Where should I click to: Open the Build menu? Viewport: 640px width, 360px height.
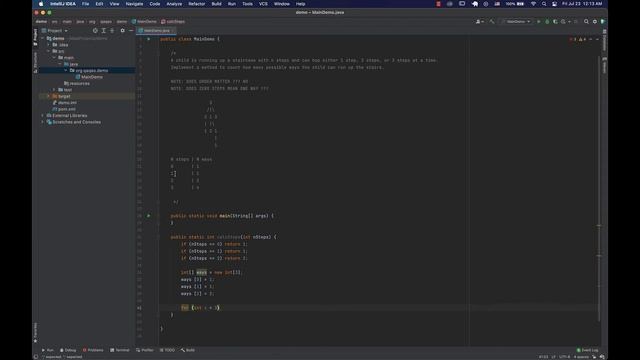point(216,4)
